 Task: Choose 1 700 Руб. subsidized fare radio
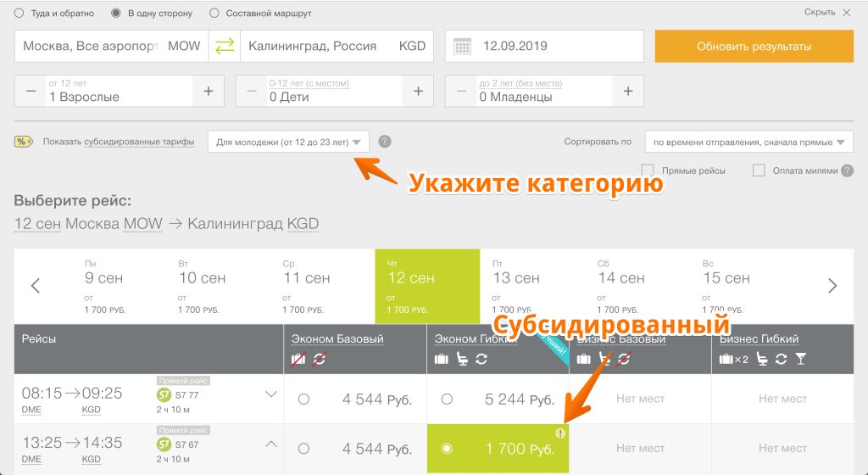tap(447, 449)
